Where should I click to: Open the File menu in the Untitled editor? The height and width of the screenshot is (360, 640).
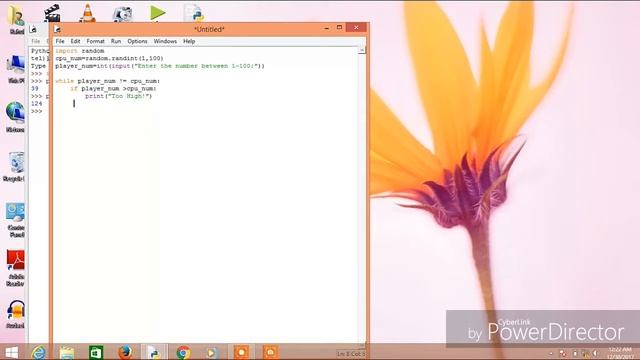60,41
